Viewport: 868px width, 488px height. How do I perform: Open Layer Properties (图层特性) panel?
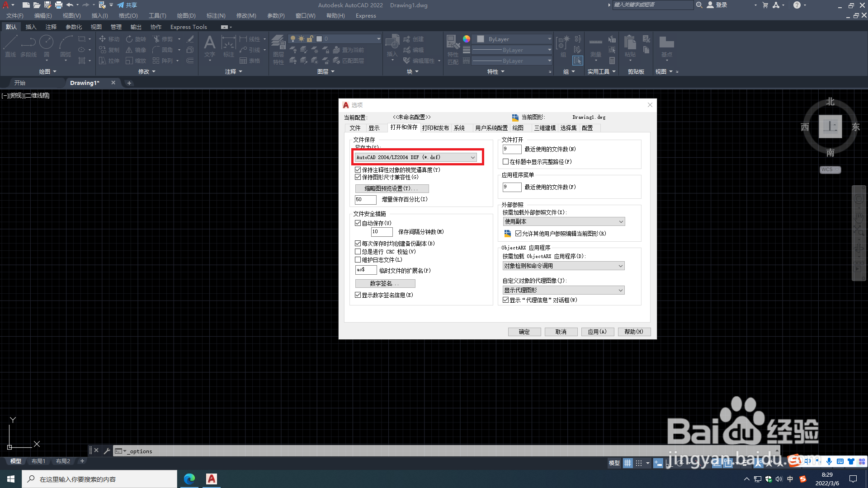(278, 50)
